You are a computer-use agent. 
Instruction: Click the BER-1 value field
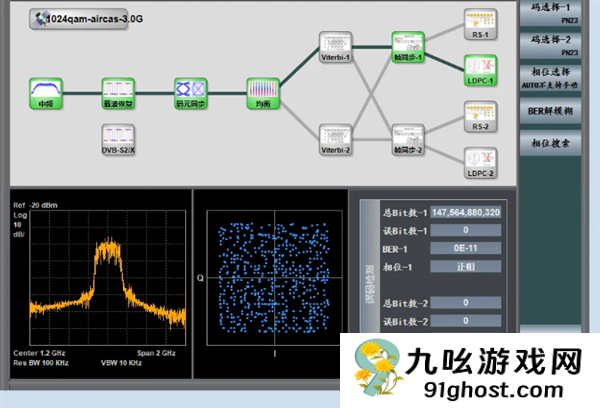point(466,248)
